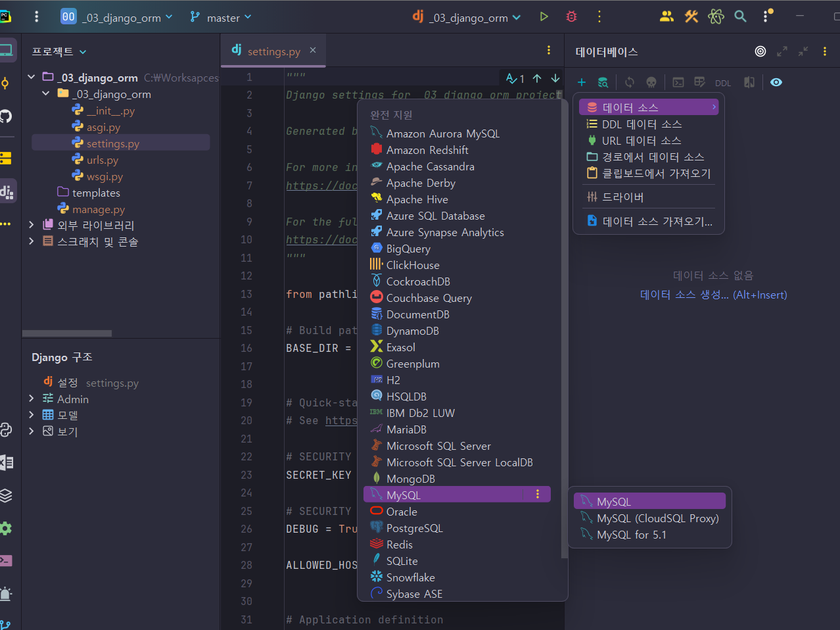The height and width of the screenshot is (630, 840).
Task: Open Python Packages layers sidebar icon
Action: tap(5, 495)
